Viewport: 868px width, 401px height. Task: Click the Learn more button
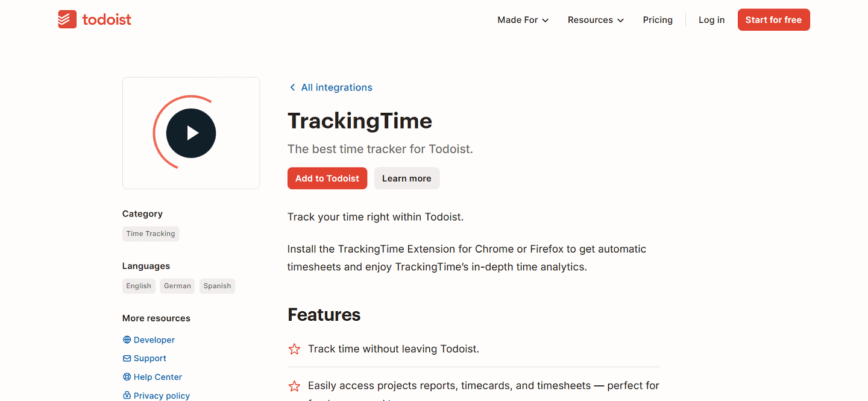(406, 178)
